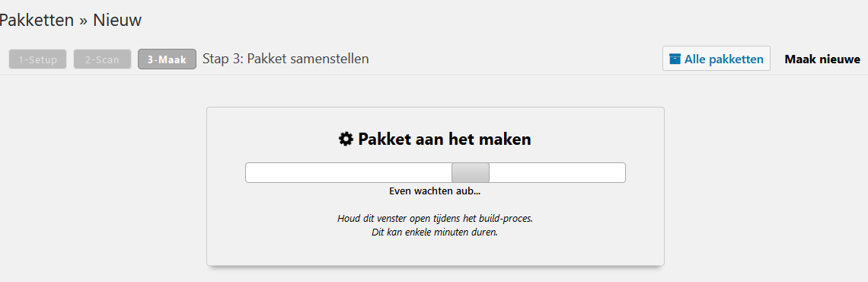Open the Alle pakketten list
This screenshot has width=868, height=282.
click(x=716, y=59)
